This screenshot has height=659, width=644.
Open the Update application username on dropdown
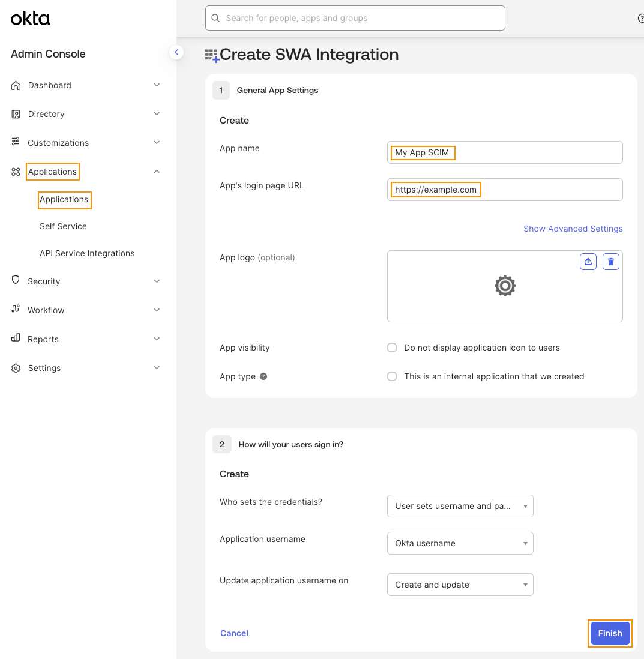(x=460, y=585)
